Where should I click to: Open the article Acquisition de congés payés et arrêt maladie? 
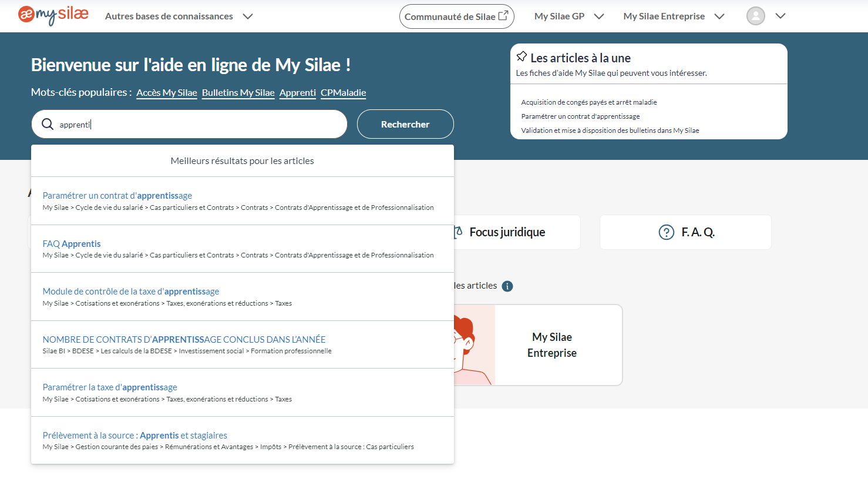589,102
